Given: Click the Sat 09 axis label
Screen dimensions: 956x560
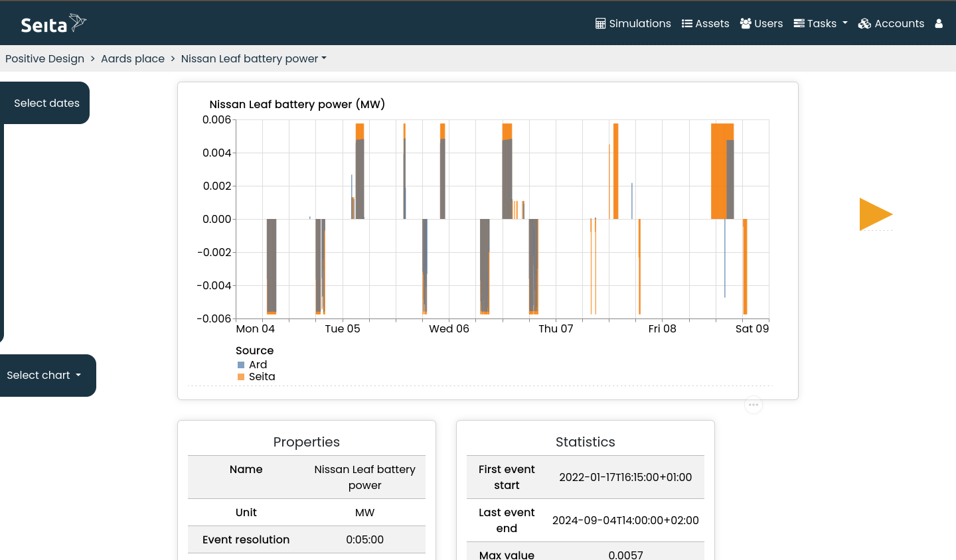Looking at the screenshot, I should click(x=752, y=328).
